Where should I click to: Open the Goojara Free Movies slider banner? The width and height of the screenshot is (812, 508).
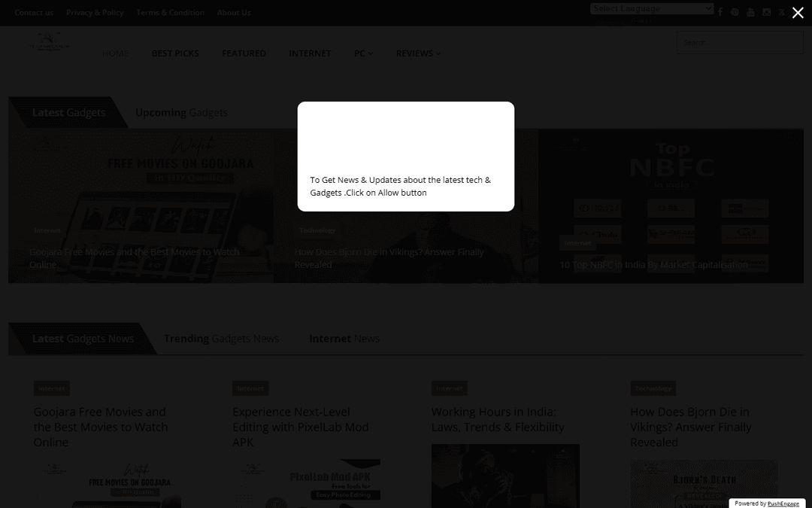coord(141,205)
